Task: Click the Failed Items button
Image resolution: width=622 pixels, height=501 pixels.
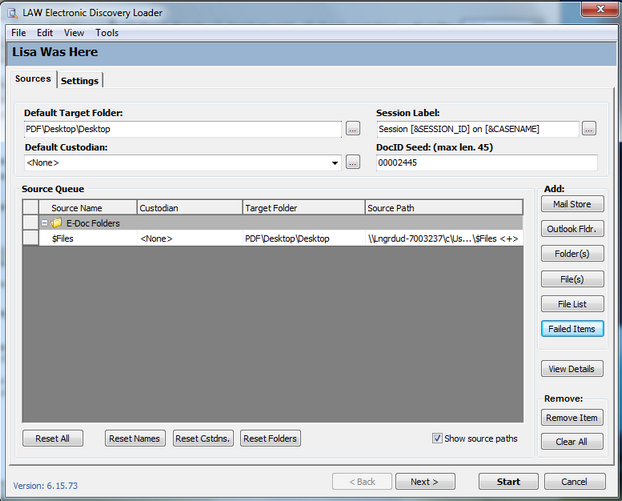Action: point(572,329)
